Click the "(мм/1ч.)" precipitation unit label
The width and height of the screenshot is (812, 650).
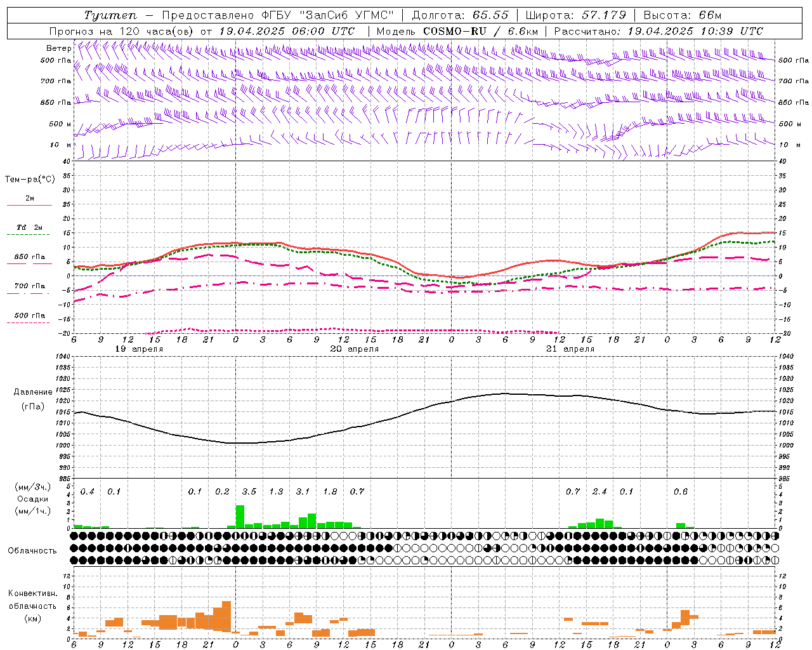coord(32,510)
